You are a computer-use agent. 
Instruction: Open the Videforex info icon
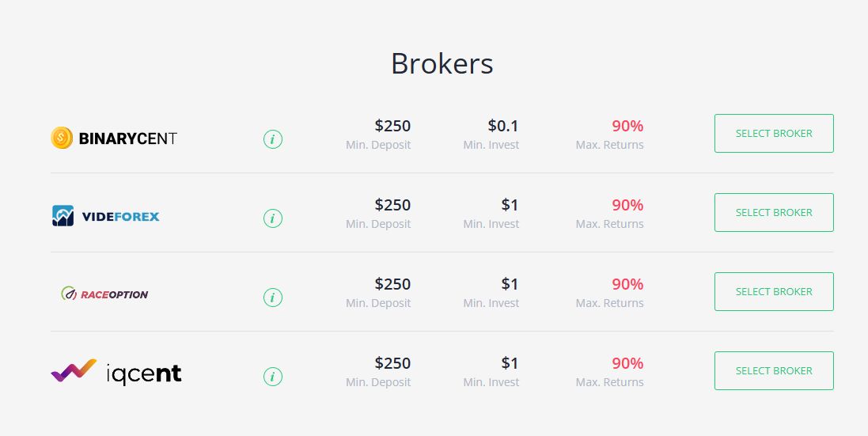[x=272, y=218]
